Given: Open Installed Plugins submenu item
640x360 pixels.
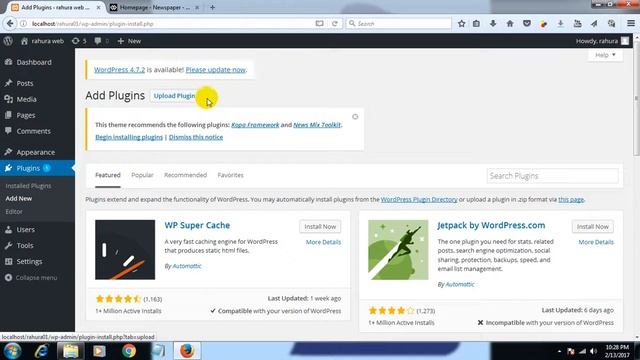Looking at the screenshot, I should coord(28,186).
